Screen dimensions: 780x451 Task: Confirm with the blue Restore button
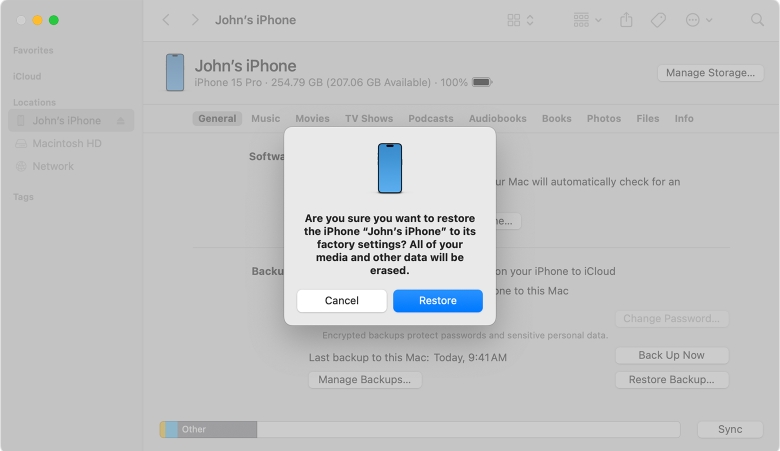click(x=437, y=300)
